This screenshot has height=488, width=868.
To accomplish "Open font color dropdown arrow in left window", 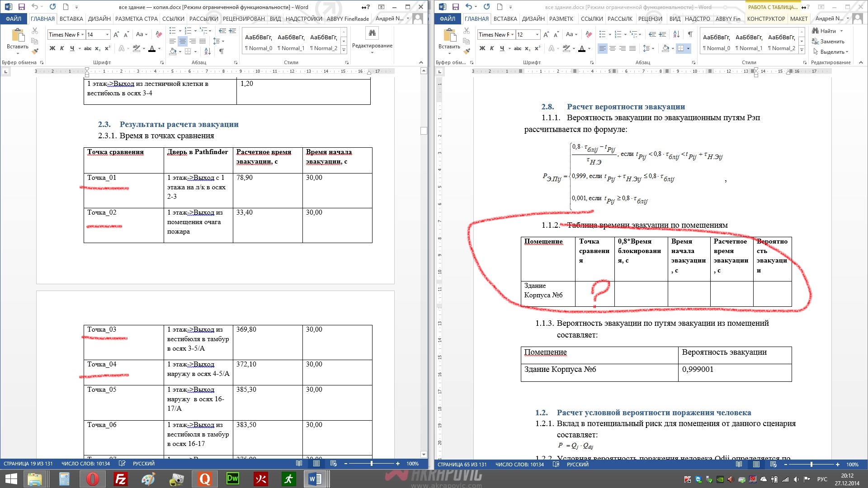I will pos(160,48).
